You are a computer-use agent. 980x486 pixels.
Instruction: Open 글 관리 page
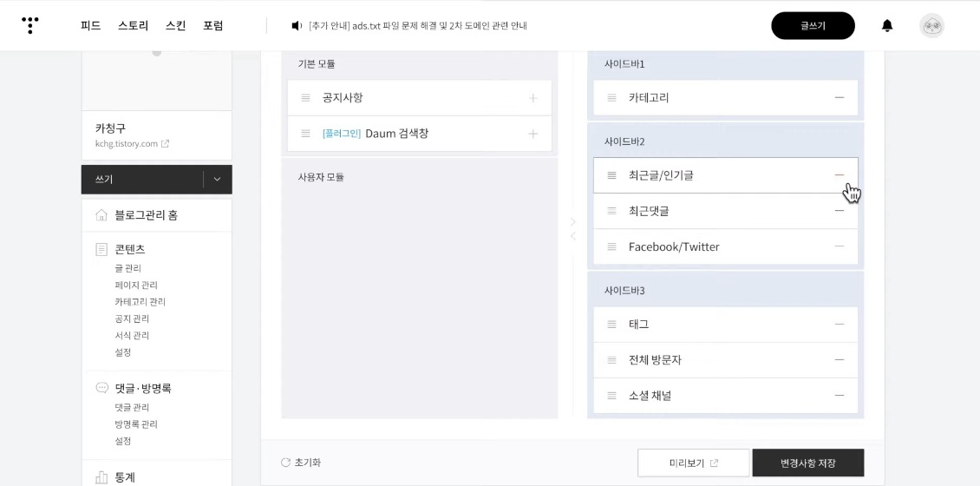[128, 268]
